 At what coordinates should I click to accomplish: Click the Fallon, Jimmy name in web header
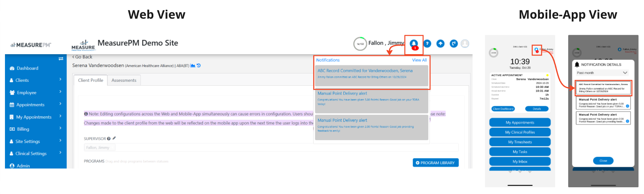(x=386, y=43)
